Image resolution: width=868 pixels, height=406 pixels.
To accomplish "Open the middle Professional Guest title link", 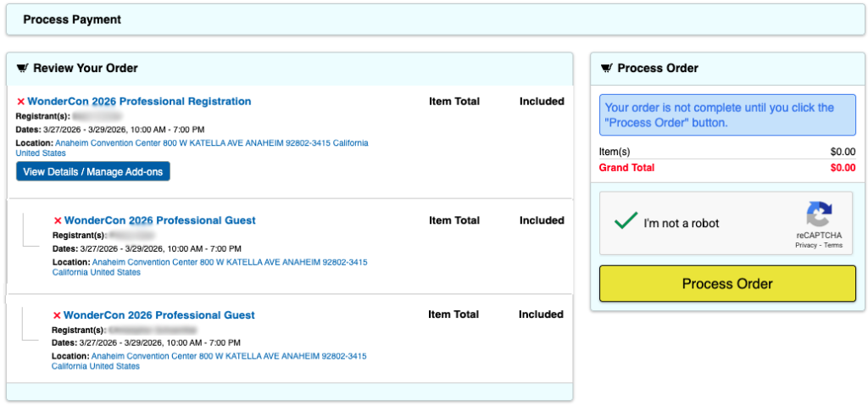I will (159, 220).
